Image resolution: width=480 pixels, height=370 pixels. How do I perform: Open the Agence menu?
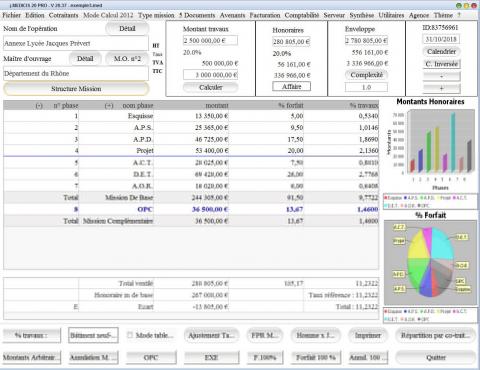coord(419,15)
